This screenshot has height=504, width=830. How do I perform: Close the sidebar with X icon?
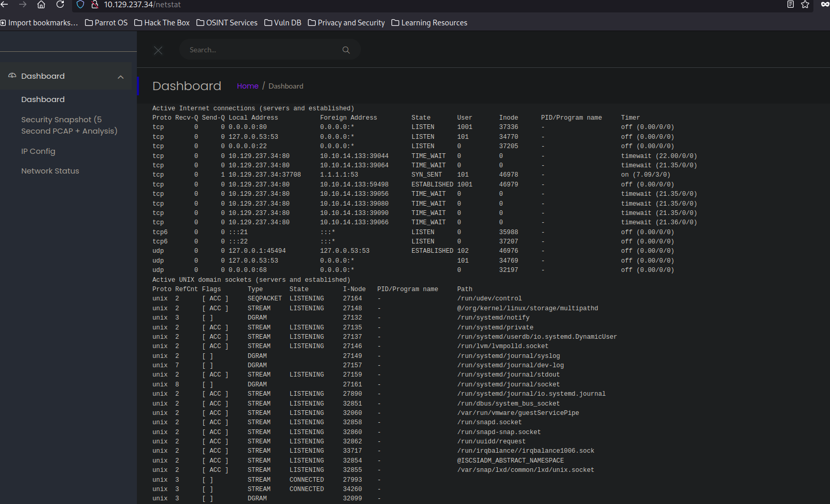158,50
